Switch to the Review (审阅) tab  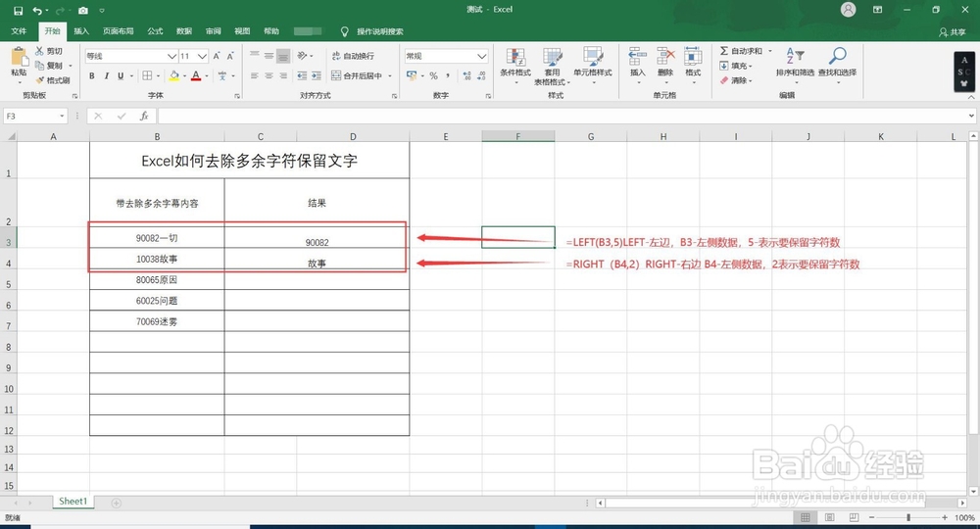(x=213, y=31)
